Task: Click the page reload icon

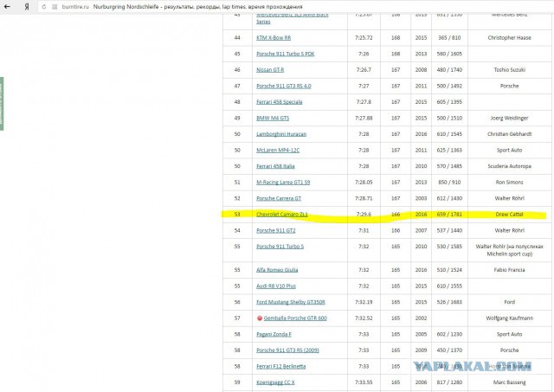Action: (x=44, y=7)
